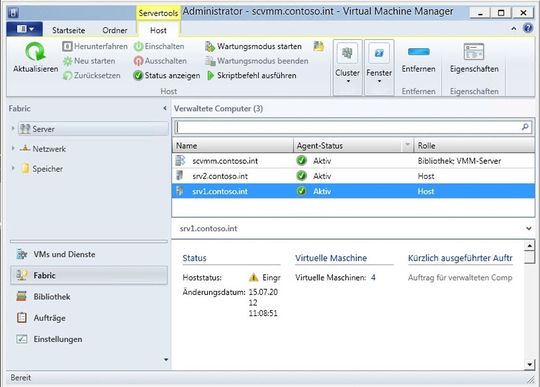This screenshot has width=540, height=387.
Task: Open the Einstellungen workspace
Action: pyautogui.click(x=89, y=339)
